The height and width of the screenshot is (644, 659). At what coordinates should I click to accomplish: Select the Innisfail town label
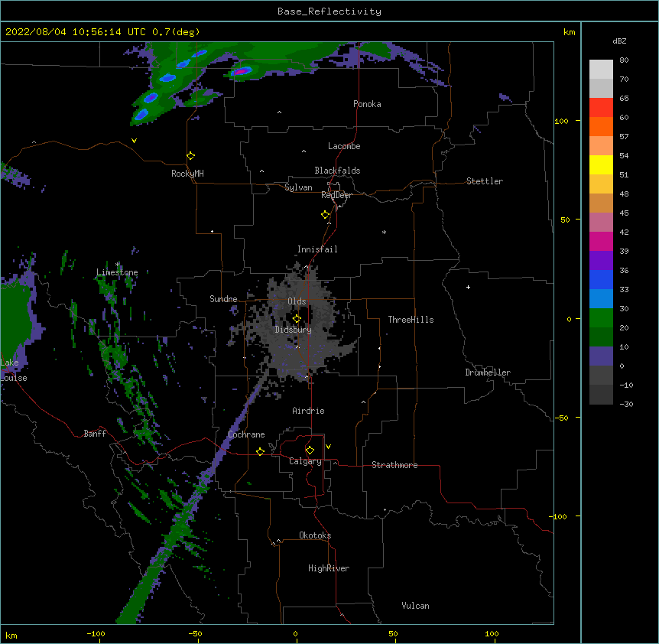tap(317, 249)
